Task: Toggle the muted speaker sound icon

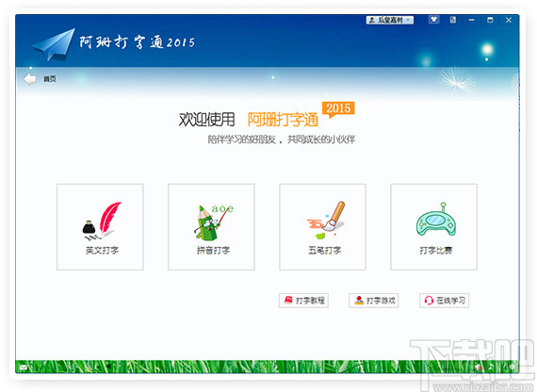Action: (x=479, y=367)
